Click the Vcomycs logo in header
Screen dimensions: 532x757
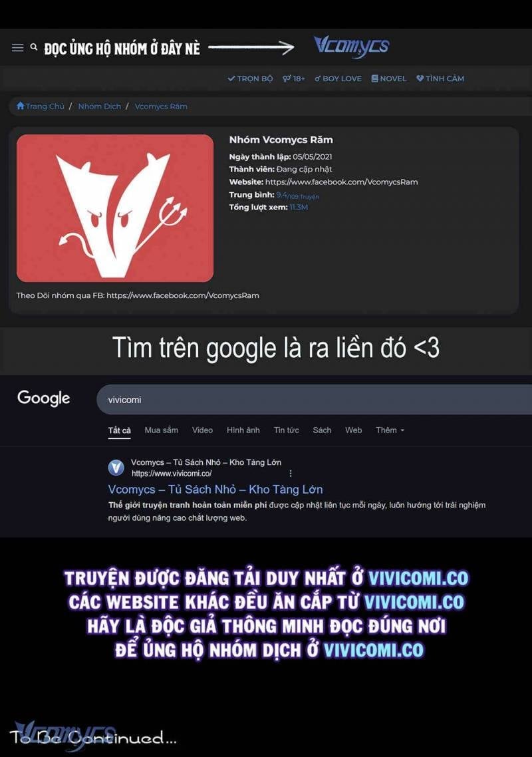pos(351,47)
